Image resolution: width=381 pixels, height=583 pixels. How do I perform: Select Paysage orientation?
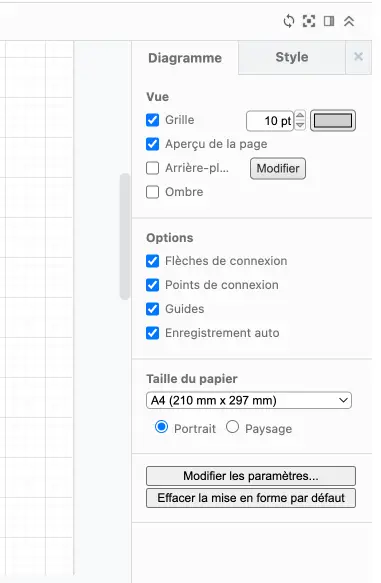point(232,427)
